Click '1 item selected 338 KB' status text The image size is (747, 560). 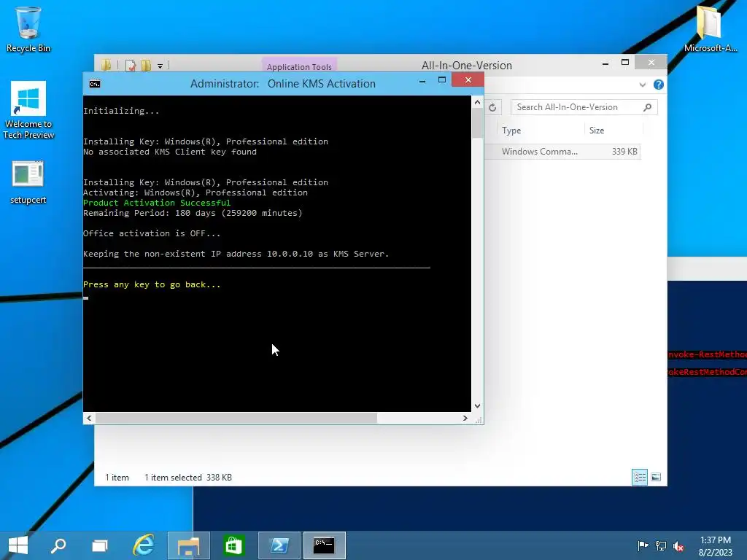point(188,478)
